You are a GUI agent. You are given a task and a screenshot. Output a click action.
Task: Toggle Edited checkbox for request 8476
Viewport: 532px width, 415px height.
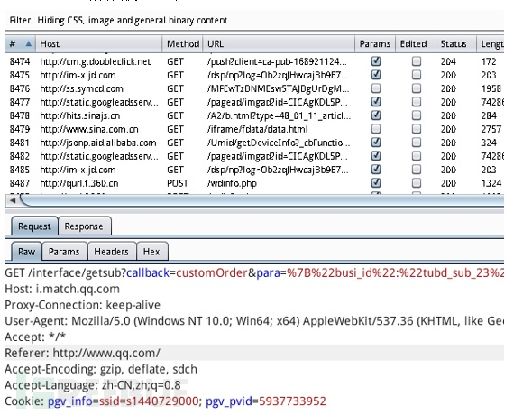pyautogui.click(x=417, y=88)
